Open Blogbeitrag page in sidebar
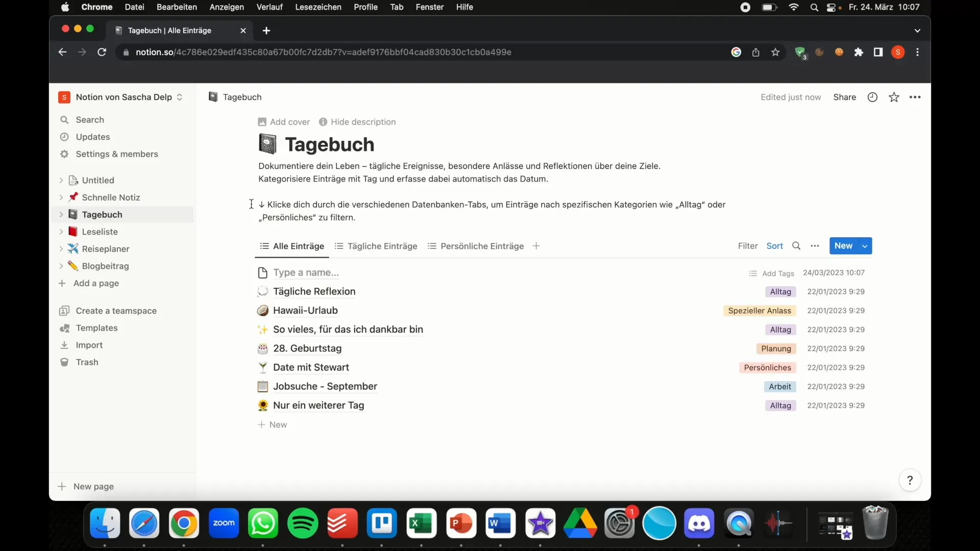 pyautogui.click(x=106, y=266)
